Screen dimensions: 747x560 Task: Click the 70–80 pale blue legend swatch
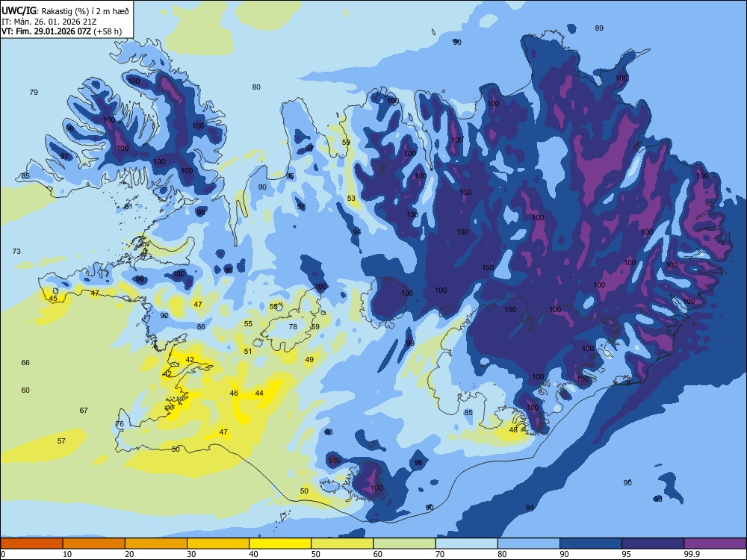pos(466,544)
